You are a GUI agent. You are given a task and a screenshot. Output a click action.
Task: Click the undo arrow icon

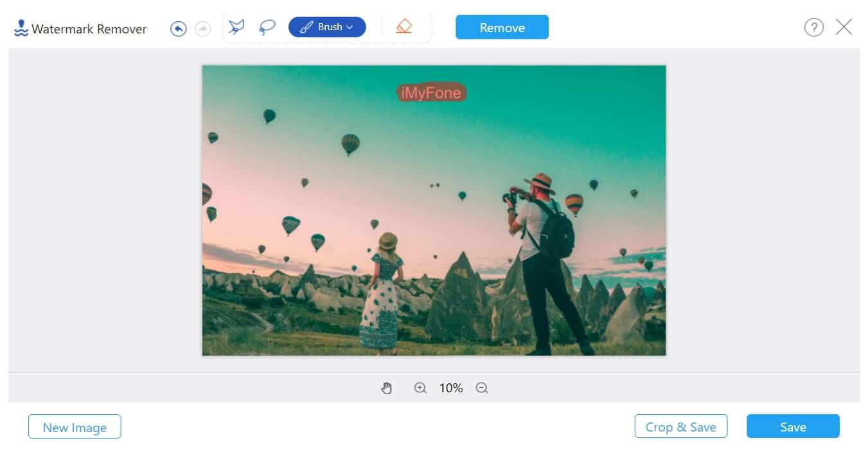coord(178,28)
